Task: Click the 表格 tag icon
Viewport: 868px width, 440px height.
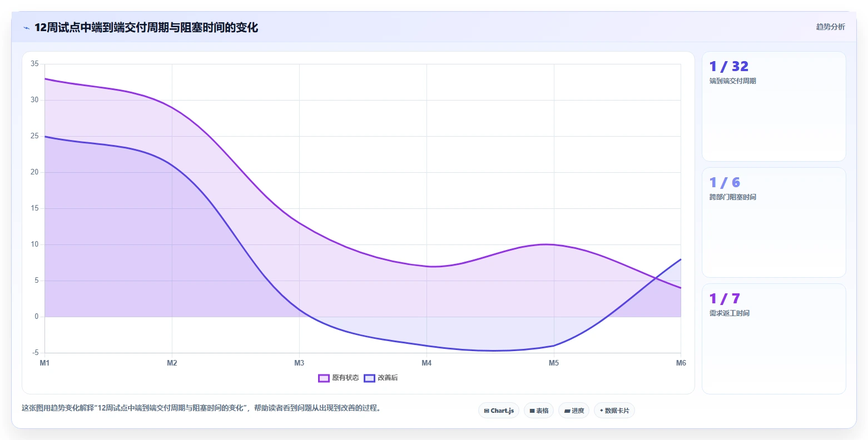Action: point(532,411)
